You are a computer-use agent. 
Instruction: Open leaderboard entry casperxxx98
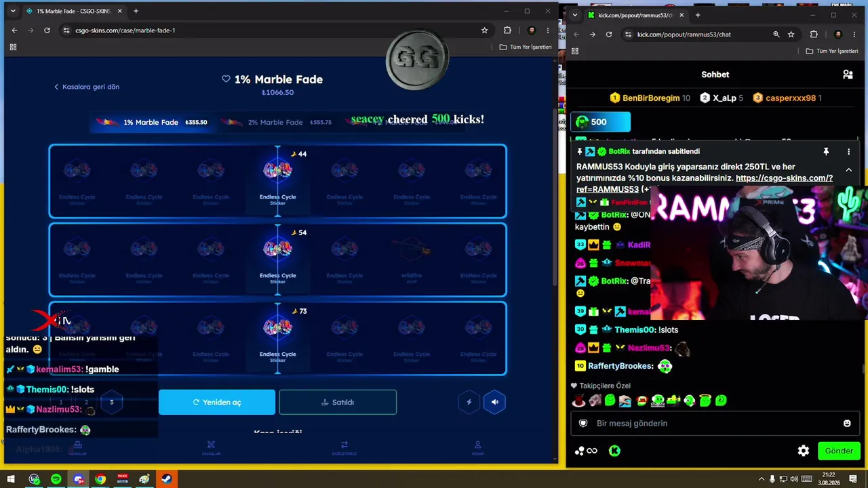click(x=787, y=98)
